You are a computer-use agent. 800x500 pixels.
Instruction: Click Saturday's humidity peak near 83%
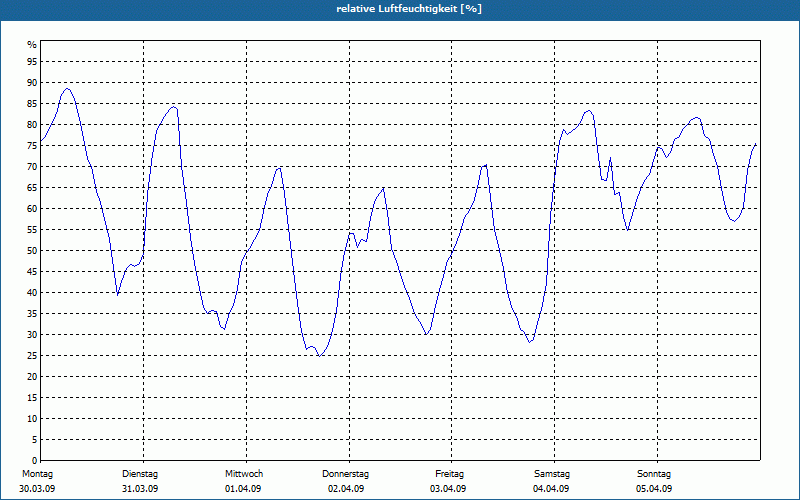[589, 111]
